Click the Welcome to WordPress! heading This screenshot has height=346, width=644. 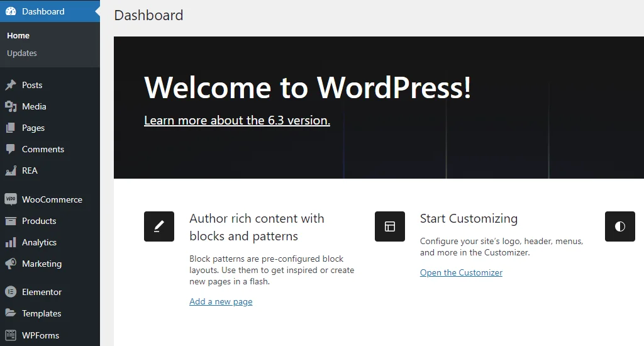(308, 87)
